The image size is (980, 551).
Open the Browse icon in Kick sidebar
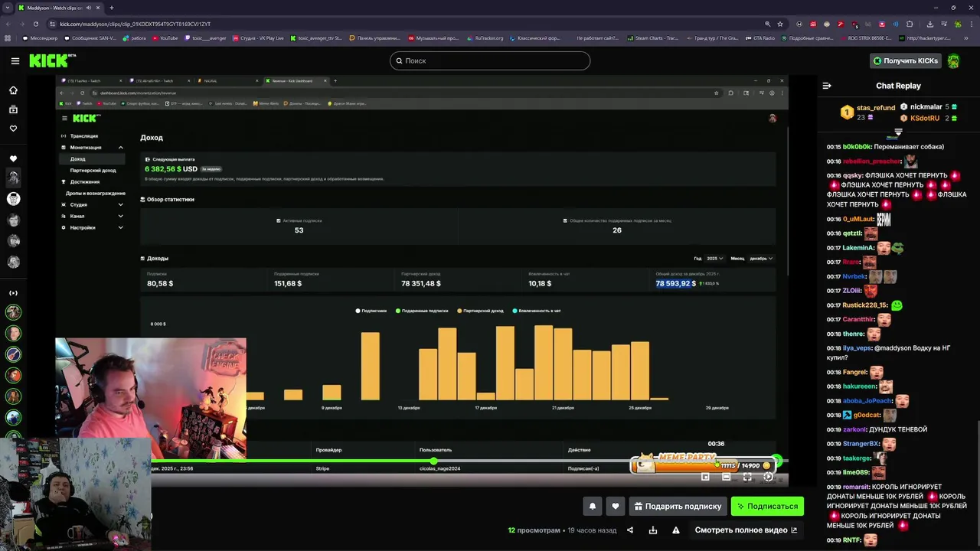[13, 109]
